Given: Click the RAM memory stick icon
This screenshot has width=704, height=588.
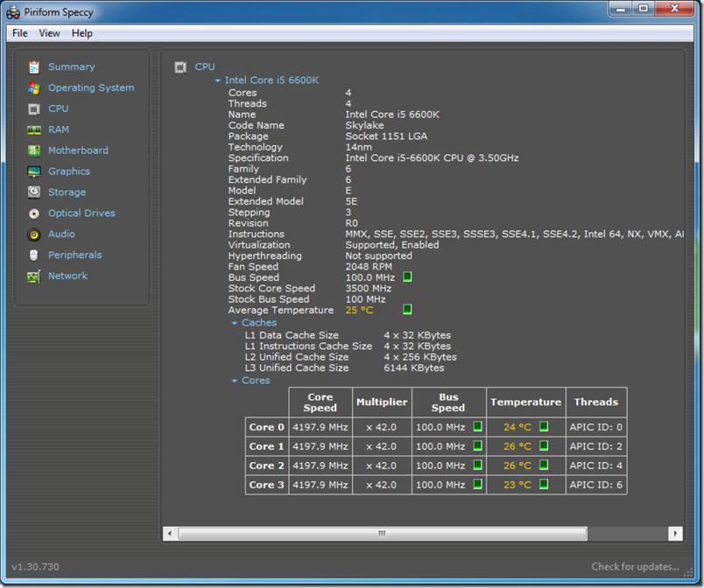Looking at the screenshot, I should 34,129.
